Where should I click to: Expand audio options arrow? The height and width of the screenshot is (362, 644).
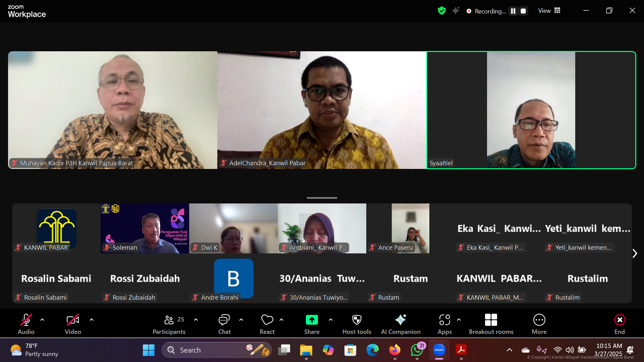coord(42,320)
